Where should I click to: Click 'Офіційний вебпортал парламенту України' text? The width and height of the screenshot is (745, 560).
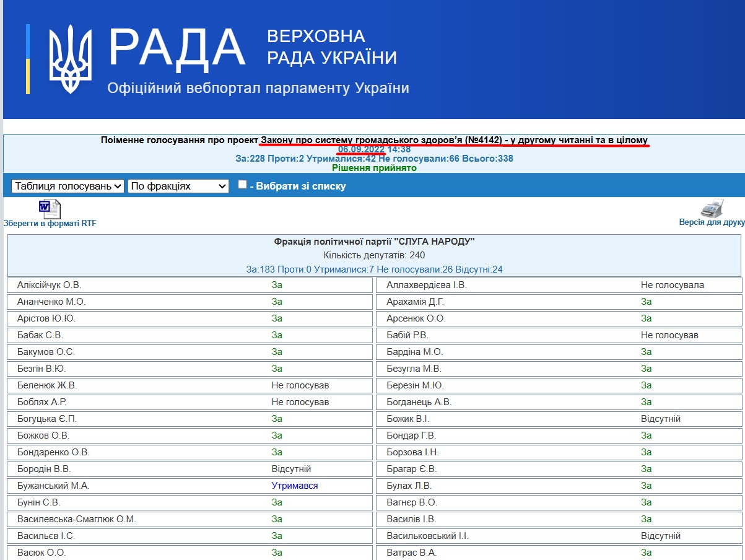(258, 88)
